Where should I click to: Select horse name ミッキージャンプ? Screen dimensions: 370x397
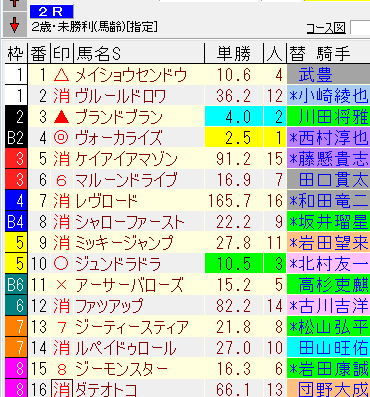click(124, 243)
